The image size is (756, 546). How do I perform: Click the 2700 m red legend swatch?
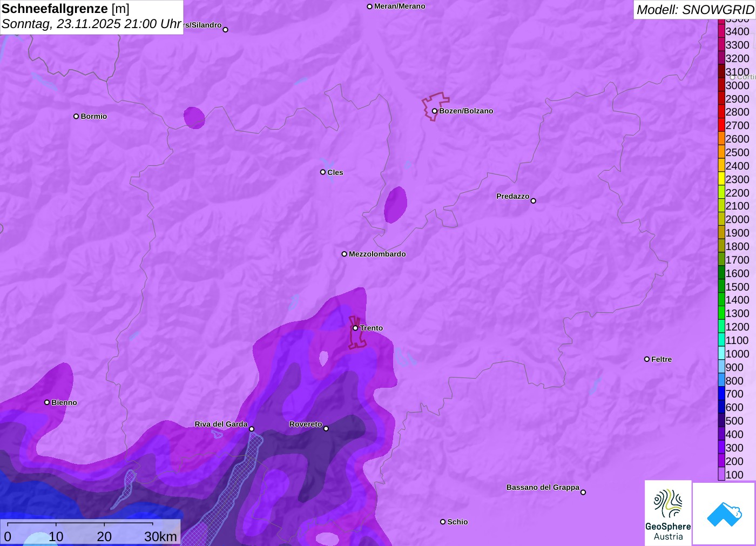pos(721,125)
